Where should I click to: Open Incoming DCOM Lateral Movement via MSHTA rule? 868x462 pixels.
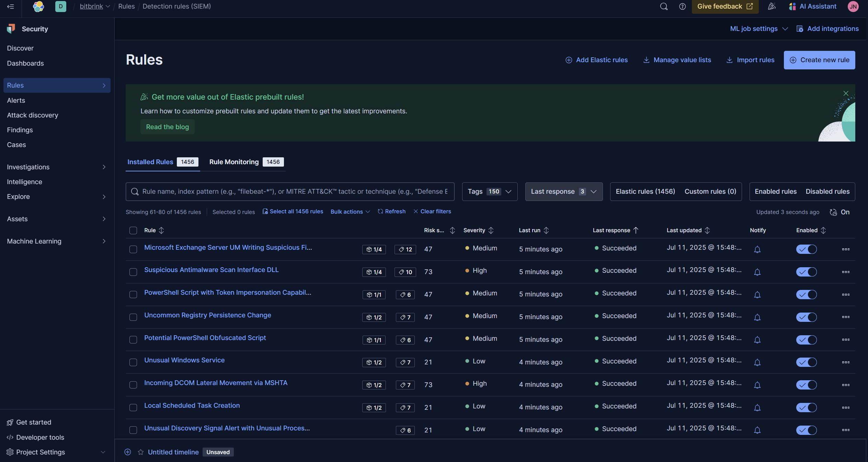(x=216, y=383)
